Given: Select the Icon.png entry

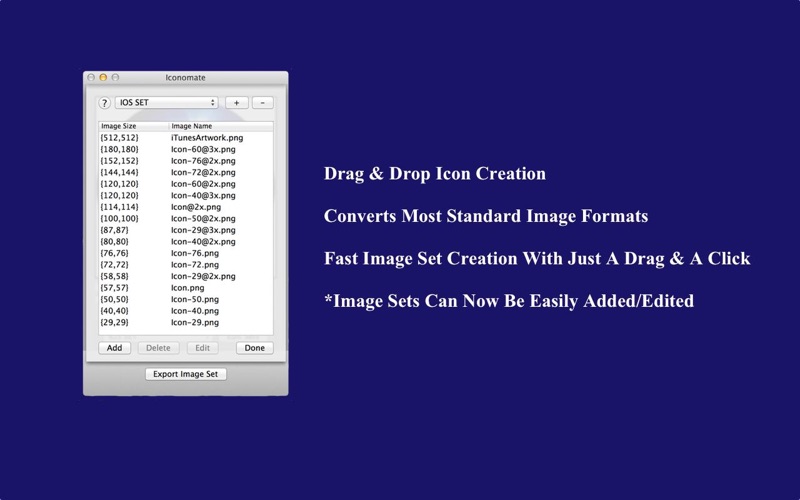Looking at the screenshot, I should coord(187,288).
